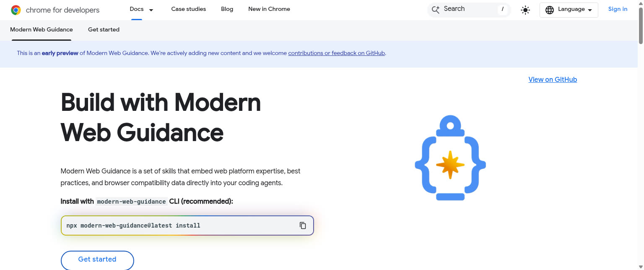Click the inline 'modern-web-guidance' code label
The height and width of the screenshot is (270, 644).
coord(132,202)
